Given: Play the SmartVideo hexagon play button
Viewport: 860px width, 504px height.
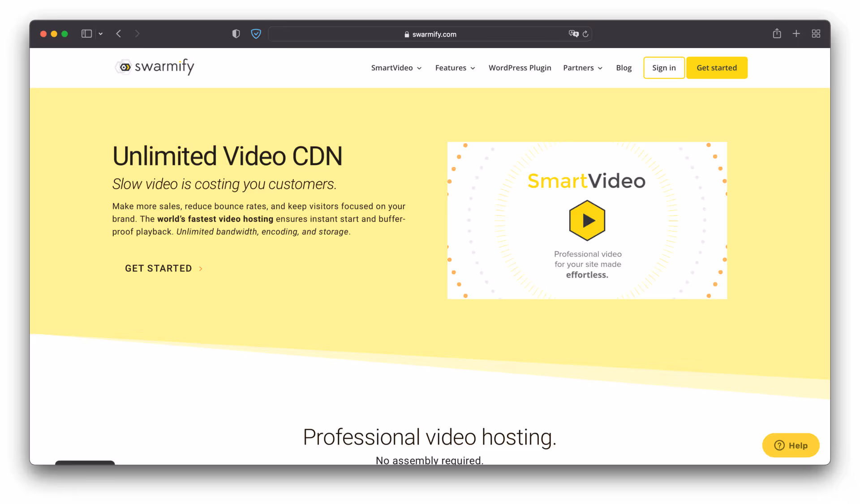Looking at the screenshot, I should 587,220.
